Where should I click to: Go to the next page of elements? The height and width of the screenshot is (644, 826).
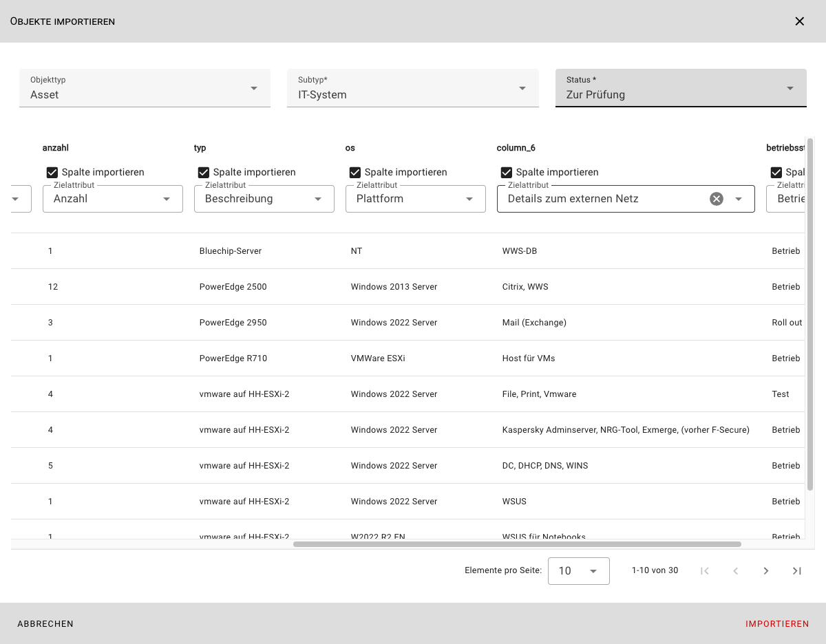click(x=766, y=571)
